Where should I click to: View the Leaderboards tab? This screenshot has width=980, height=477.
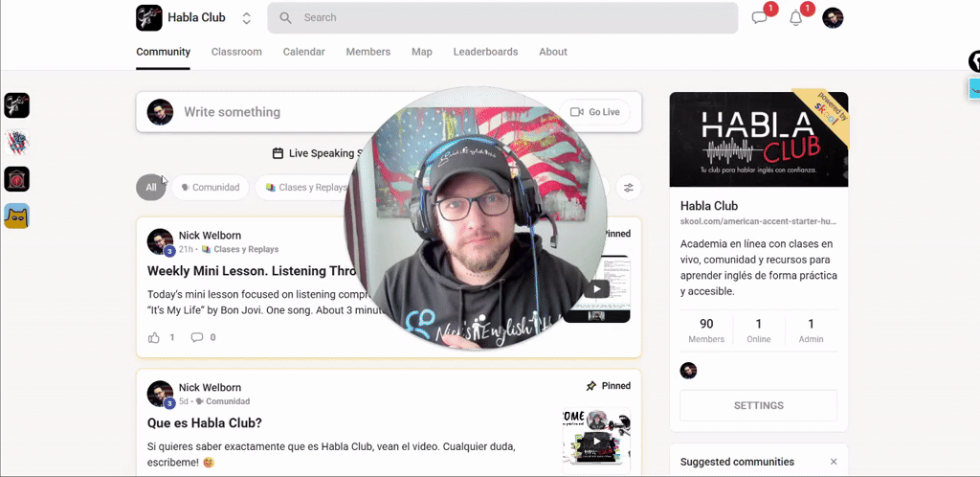pyautogui.click(x=485, y=52)
